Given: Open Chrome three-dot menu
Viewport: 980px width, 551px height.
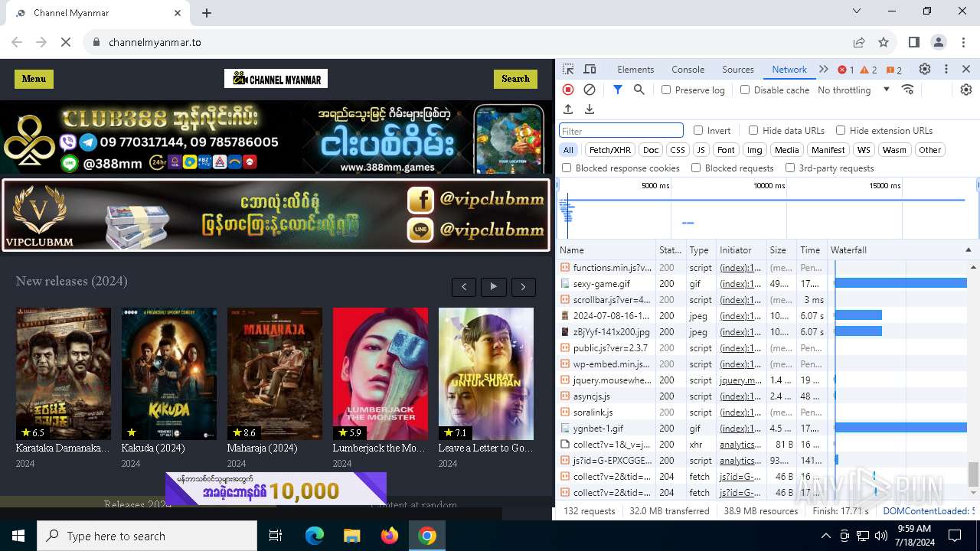Looking at the screenshot, I should point(962,42).
